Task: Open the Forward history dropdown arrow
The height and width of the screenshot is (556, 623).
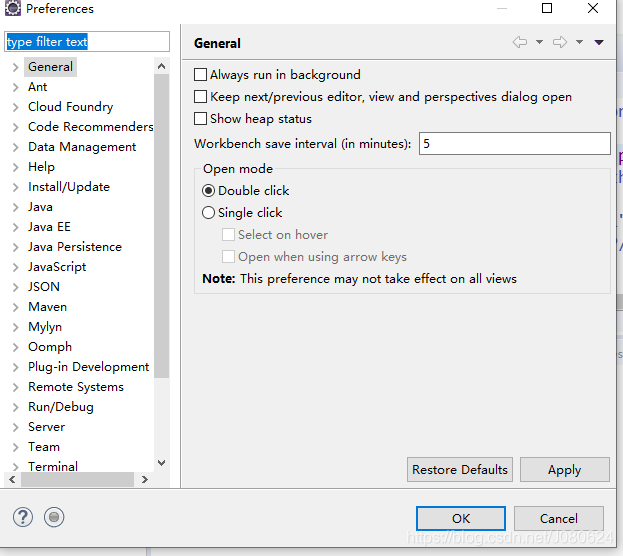Action: pos(579,42)
